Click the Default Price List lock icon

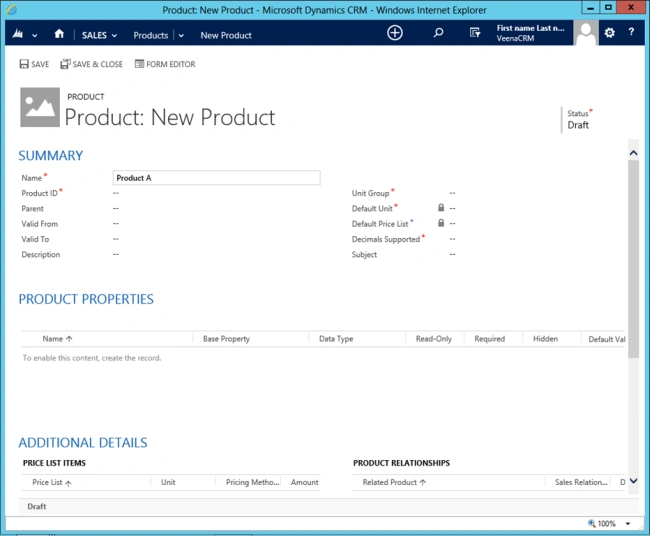[x=441, y=223]
